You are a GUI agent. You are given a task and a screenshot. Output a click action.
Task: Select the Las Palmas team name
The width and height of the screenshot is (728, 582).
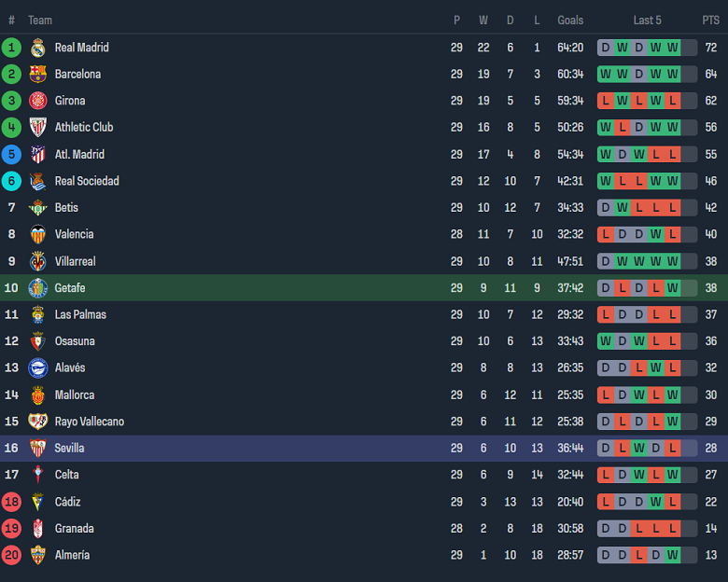click(80, 315)
